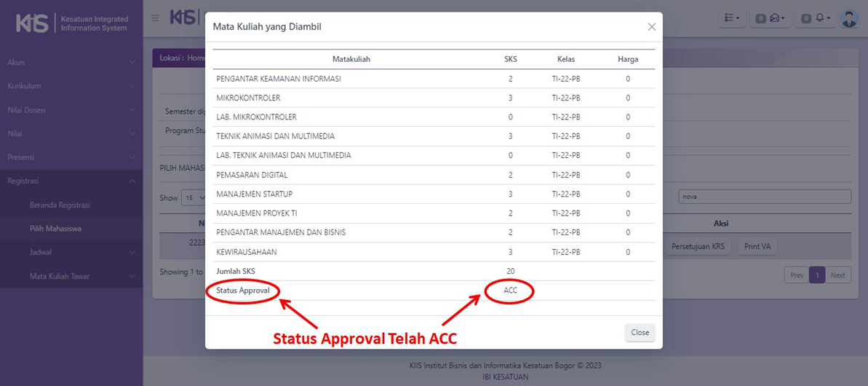Open the Presensi sidebar menu

coord(71,157)
